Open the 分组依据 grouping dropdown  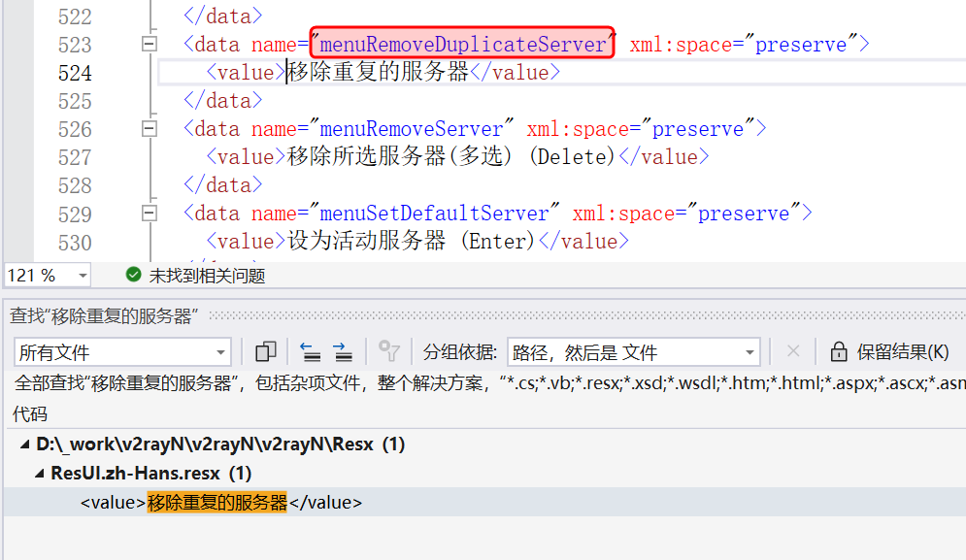pos(749,352)
